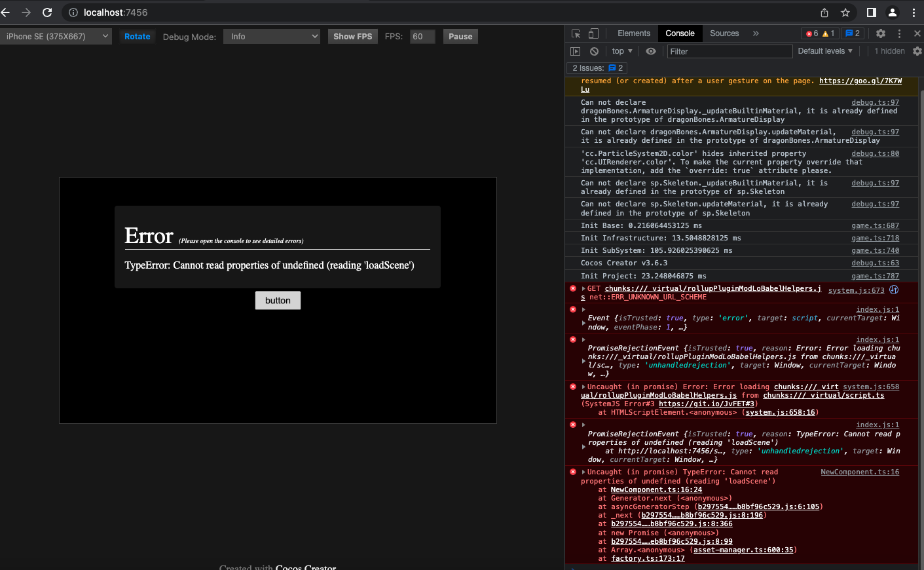Open DevTools three-dot customize menu
Screen dimensions: 924x570
pyautogui.click(x=899, y=33)
